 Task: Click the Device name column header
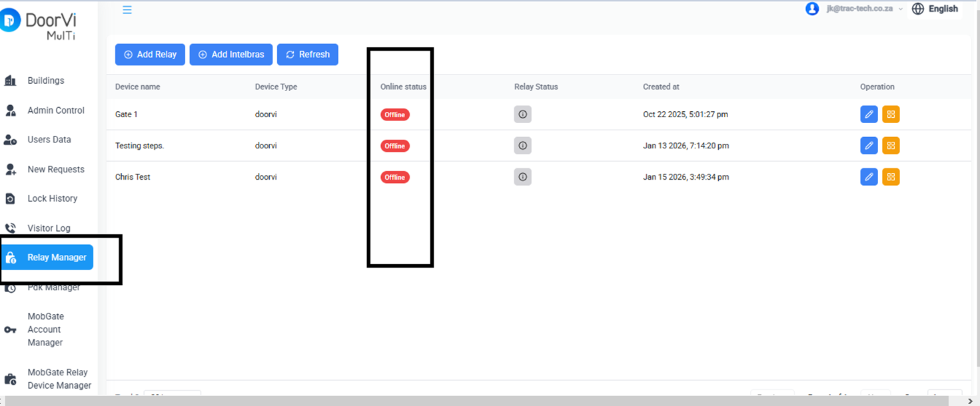(137, 87)
